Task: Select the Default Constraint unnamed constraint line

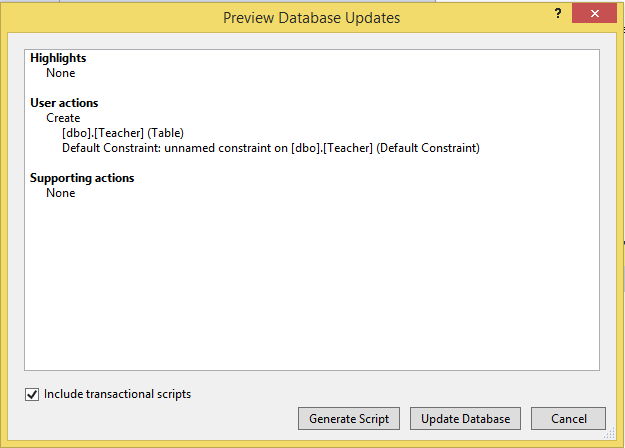Action: [270, 148]
